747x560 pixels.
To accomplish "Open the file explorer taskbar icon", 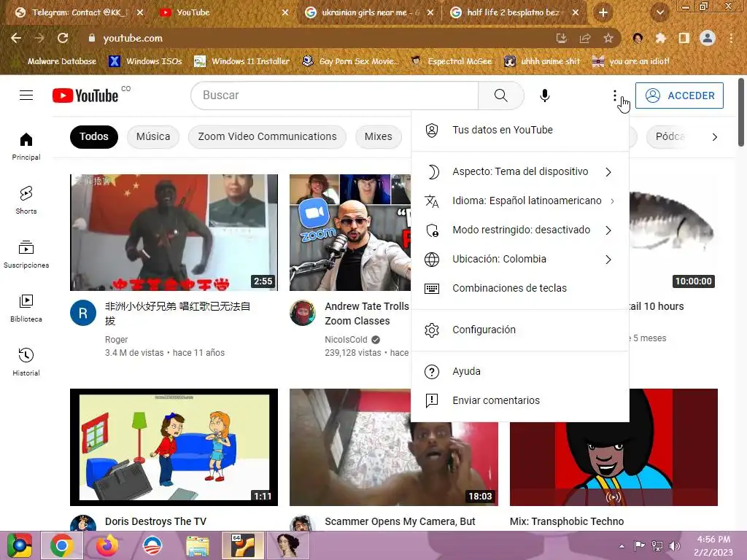I will tap(197, 545).
